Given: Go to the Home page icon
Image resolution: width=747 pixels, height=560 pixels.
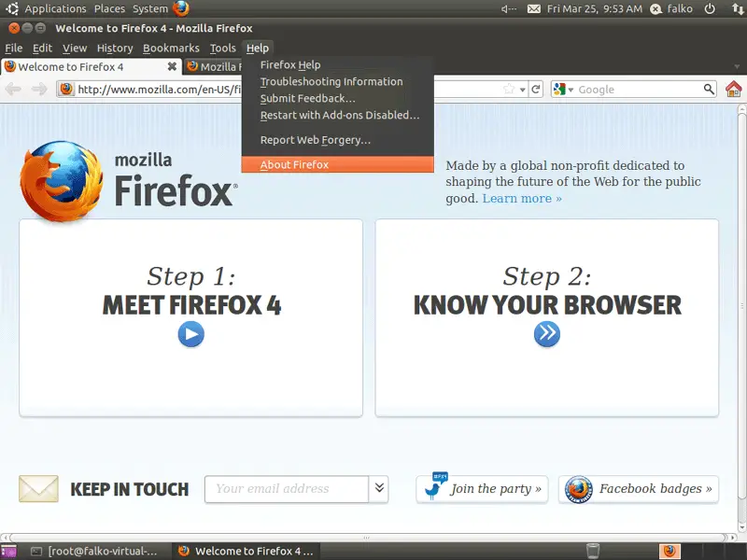Looking at the screenshot, I should tap(734, 89).
